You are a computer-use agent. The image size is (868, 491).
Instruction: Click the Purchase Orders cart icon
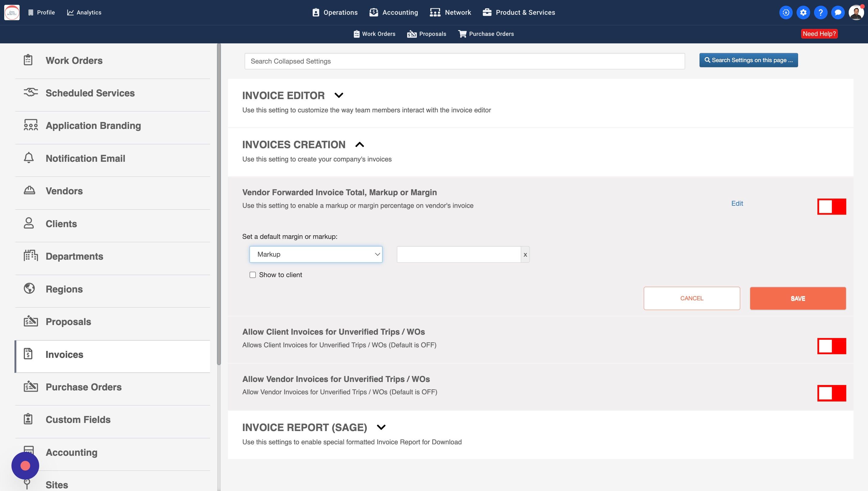pyautogui.click(x=462, y=34)
